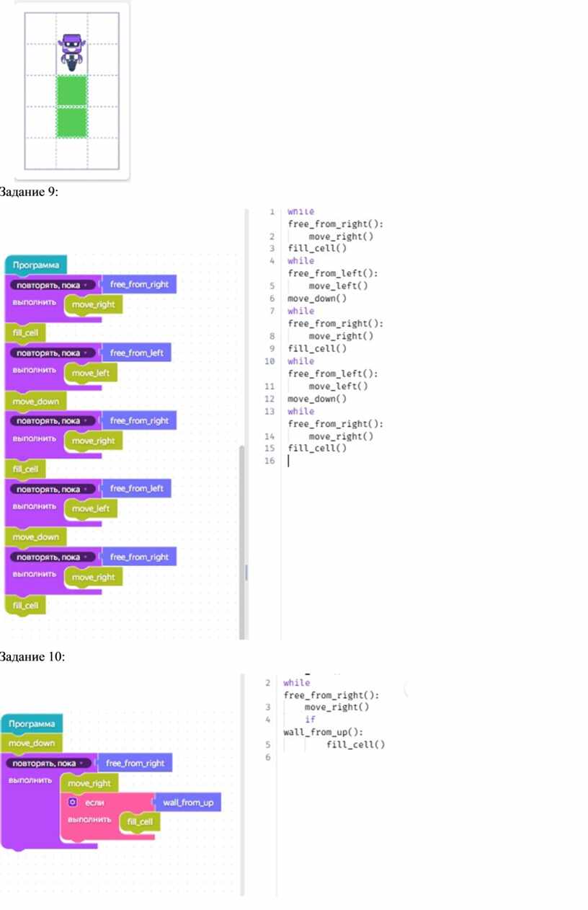The image size is (588, 910).
Task: Select the green filled cell directly below the robot
Action: coord(72,90)
